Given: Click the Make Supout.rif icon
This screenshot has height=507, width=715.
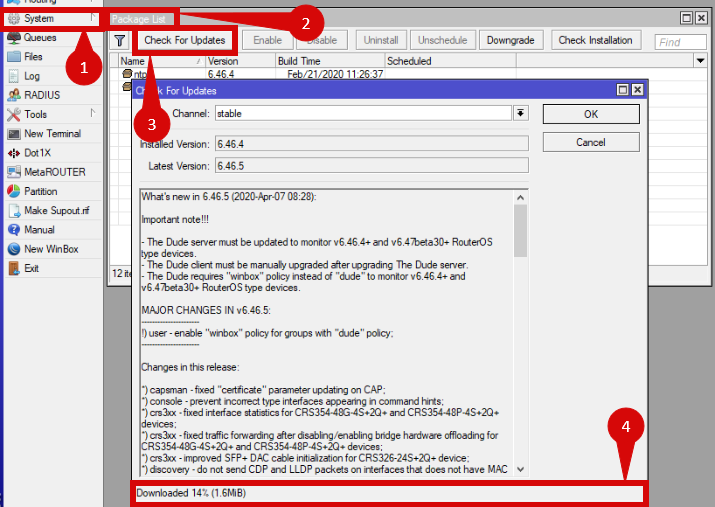Looking at the screenshot, I should click(15, 211).
